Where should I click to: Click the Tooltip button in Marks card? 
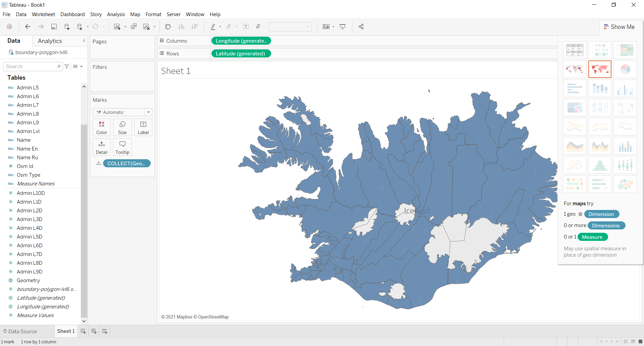[x=122, y=147]
